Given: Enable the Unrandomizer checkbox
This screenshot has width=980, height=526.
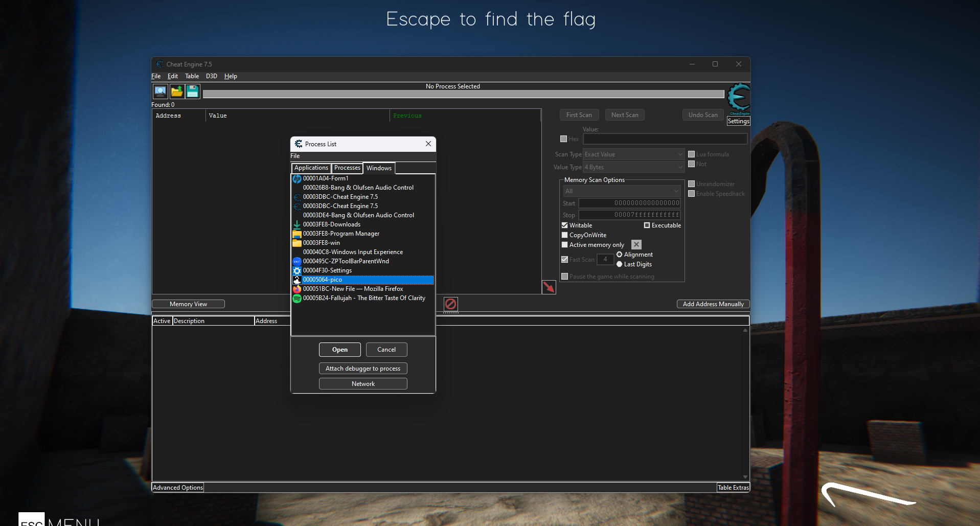Looking at the screenshot, I should pos(692,184).
